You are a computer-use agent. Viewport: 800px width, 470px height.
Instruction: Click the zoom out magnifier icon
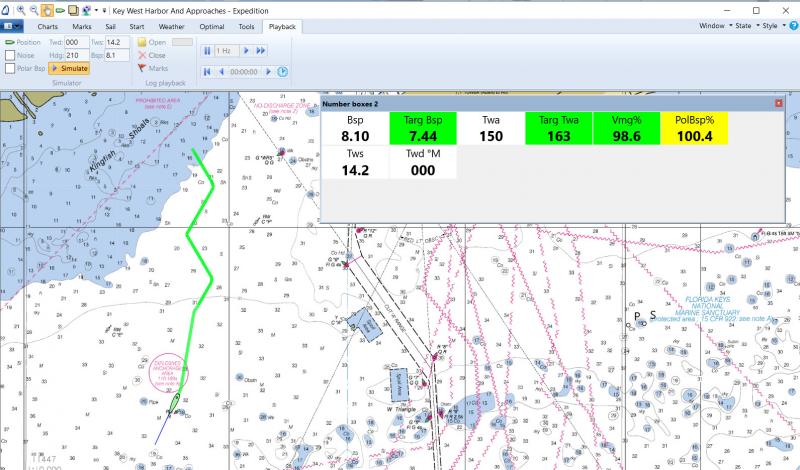point(33,9)
